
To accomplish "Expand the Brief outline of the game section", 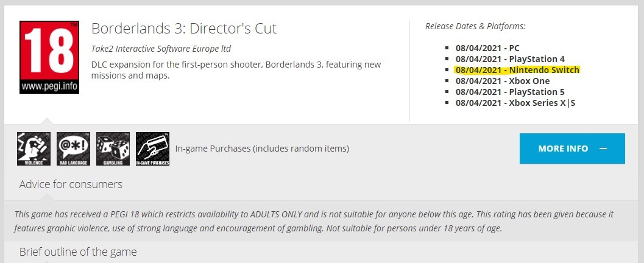I will tap(78, 251).
